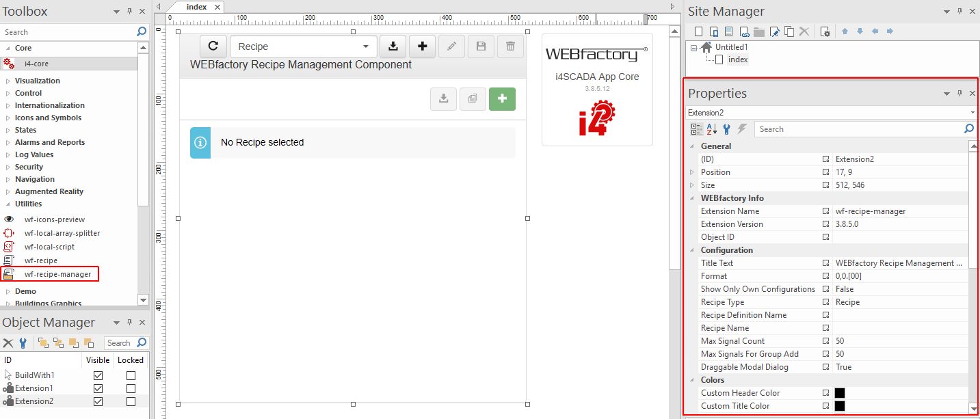
Task: Select wf-local-script in the Toolbox
Action: coord(49,247)
